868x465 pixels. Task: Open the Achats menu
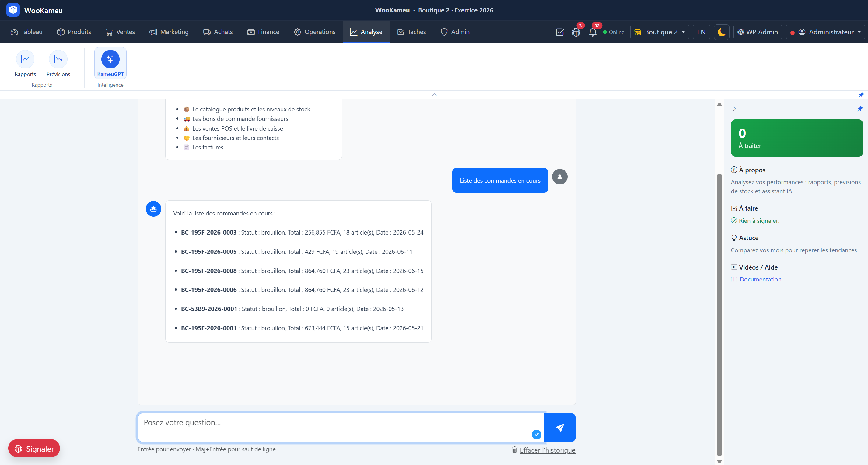(x=218, y=32)
